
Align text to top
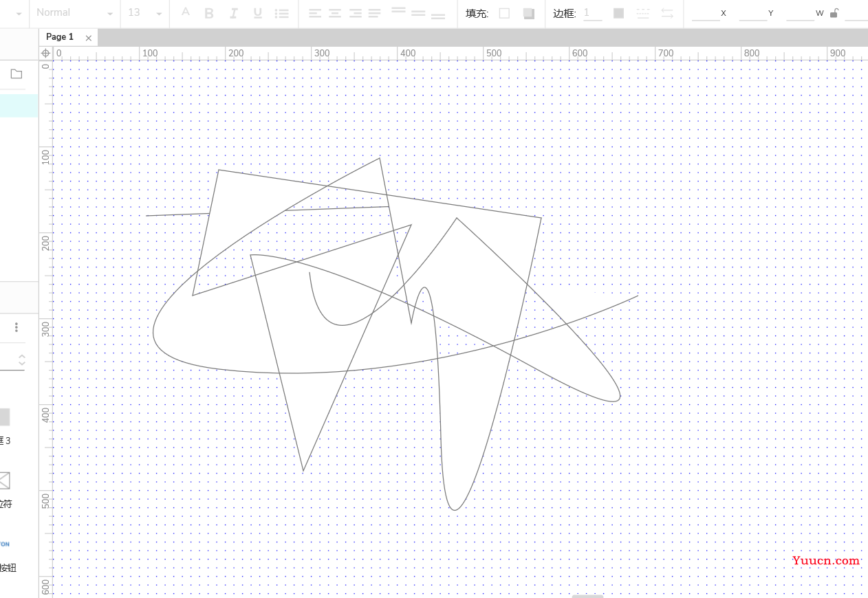(398, 11)
